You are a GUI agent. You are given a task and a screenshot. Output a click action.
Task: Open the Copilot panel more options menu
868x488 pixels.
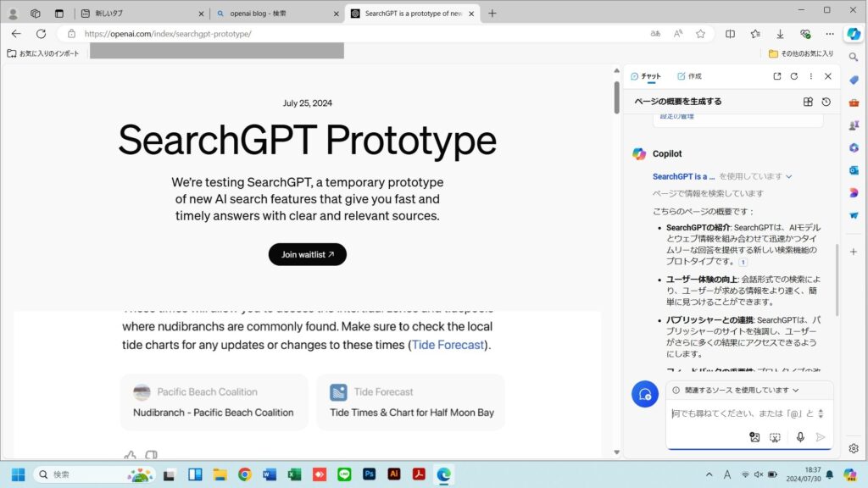[809, 75]
